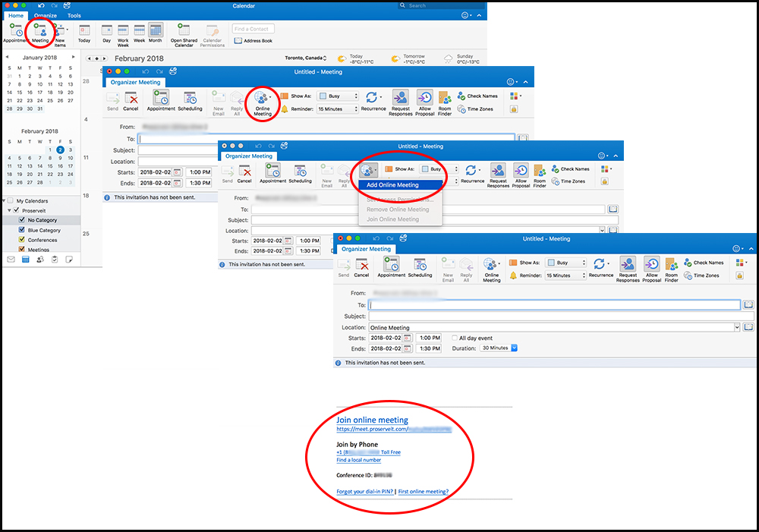Viewport: 759px width, 532px height.
Task: Open the Duration 30 Minutes dropdown
Action: 514,348
